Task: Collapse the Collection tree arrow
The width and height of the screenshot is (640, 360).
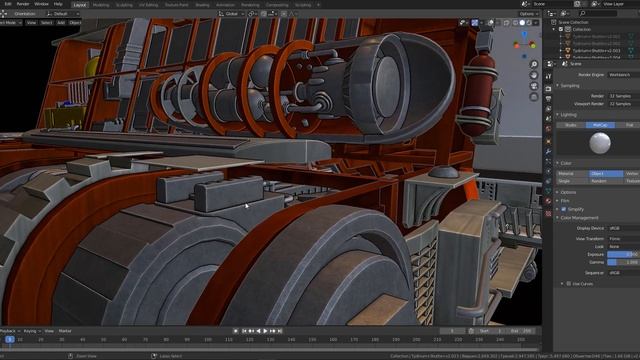Action: point(554,29)
